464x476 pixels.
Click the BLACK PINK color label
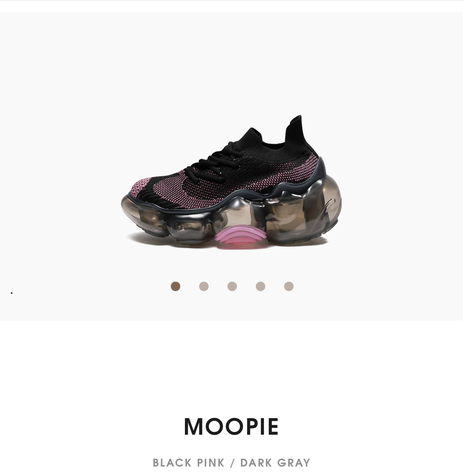coord(189,463)
